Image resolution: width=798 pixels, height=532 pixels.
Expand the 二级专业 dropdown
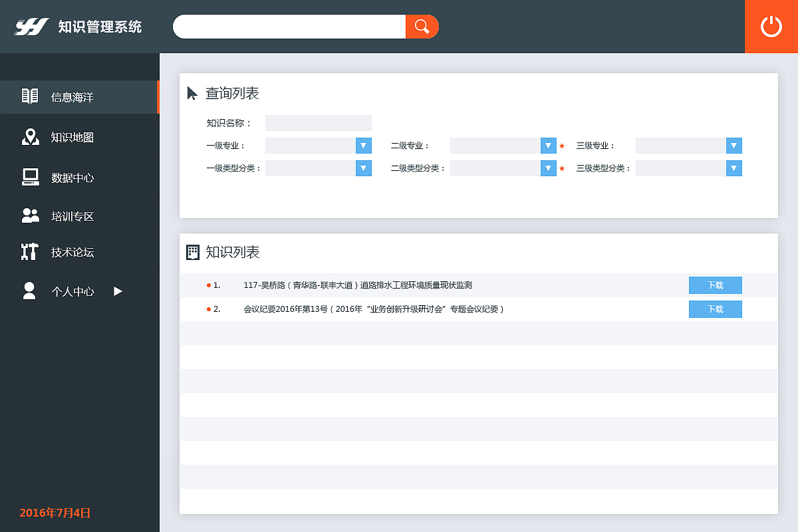[548, 145]
